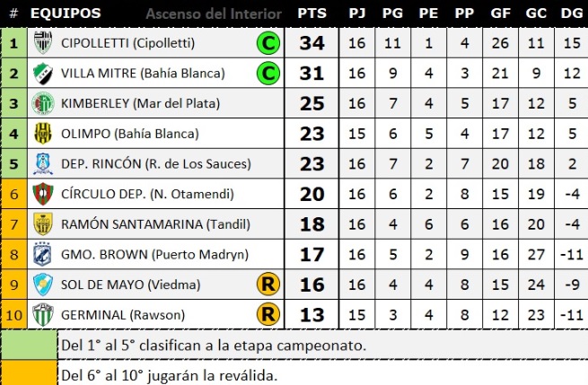Click yellow R badge beside Sol de Mayo

(268, 284)
